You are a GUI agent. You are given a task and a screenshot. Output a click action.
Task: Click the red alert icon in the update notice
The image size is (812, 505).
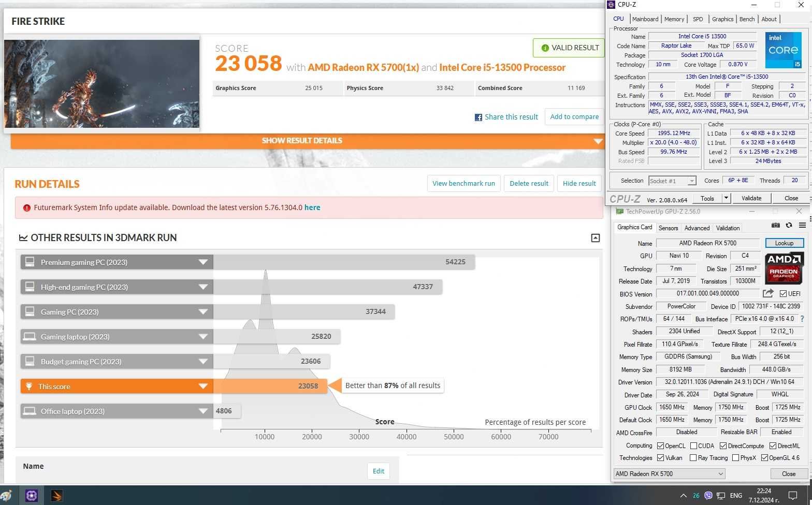click(26, 208)
